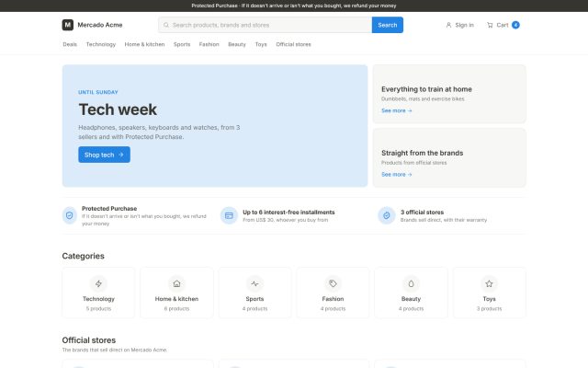588x368 pixels.
Task: Click the Technology category name
Action: pos(98,299)
